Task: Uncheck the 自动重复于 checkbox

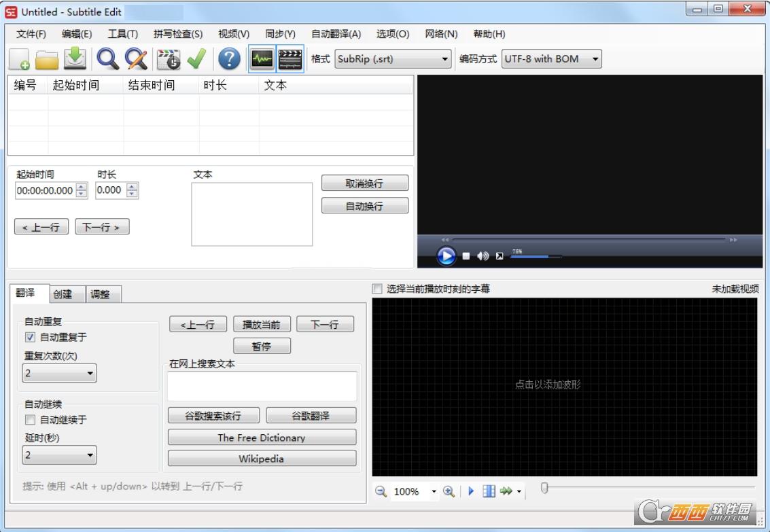Action: [x=30, y=337]
